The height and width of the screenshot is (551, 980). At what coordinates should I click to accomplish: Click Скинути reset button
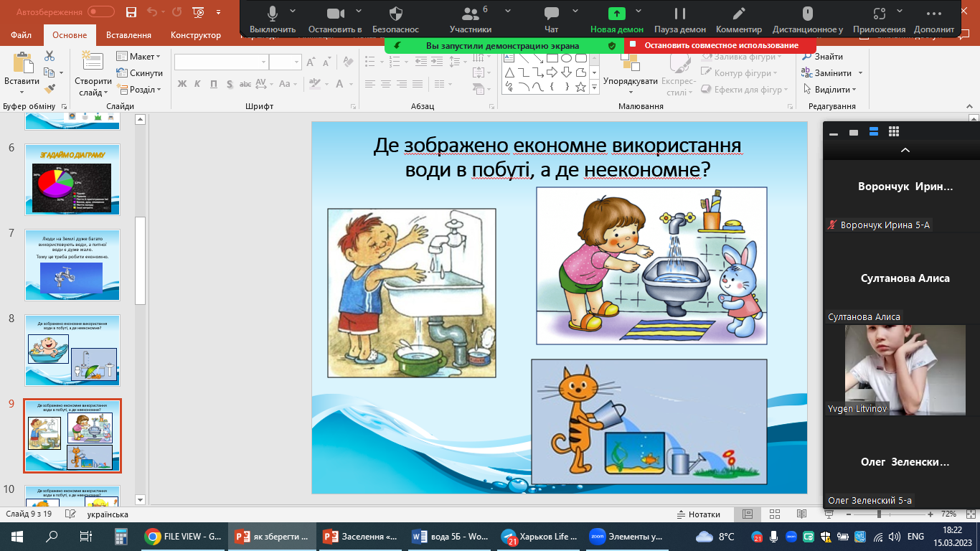(x=140, y=73)
